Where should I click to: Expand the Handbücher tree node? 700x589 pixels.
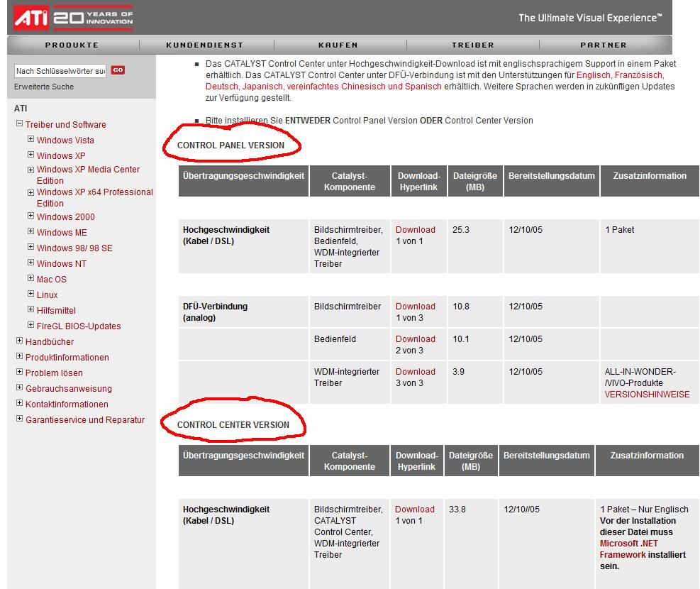click(x=19, y=341)
